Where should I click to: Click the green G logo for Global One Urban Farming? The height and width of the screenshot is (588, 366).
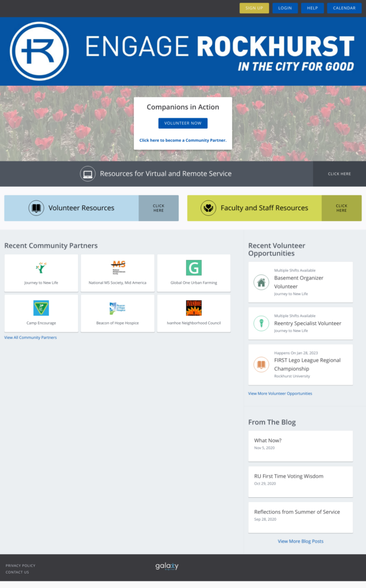[194, 268]
